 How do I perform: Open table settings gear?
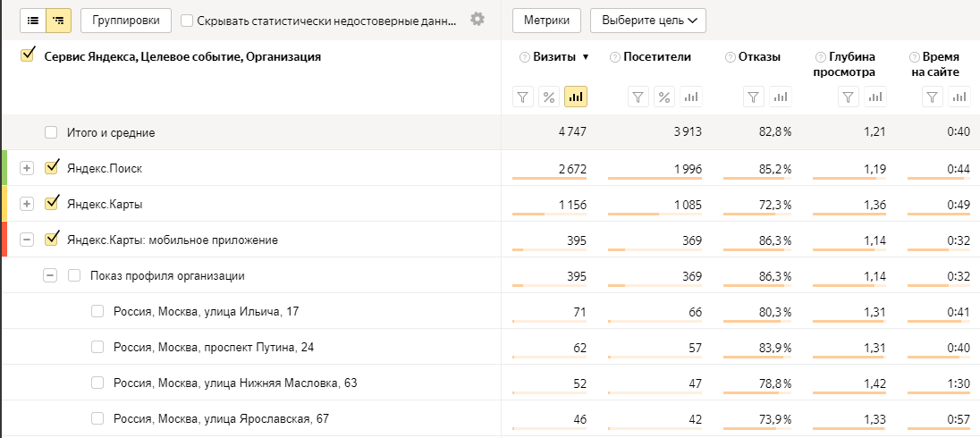tap(477, 19)
